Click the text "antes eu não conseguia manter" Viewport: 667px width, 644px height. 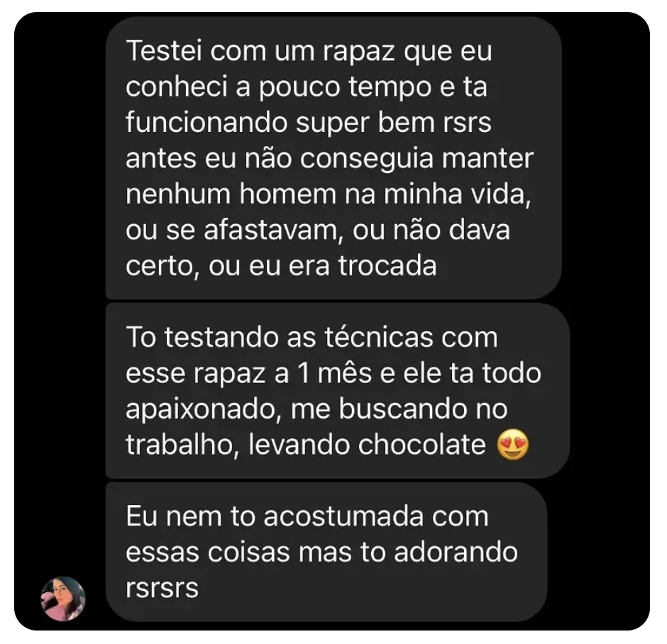(329, 159)
